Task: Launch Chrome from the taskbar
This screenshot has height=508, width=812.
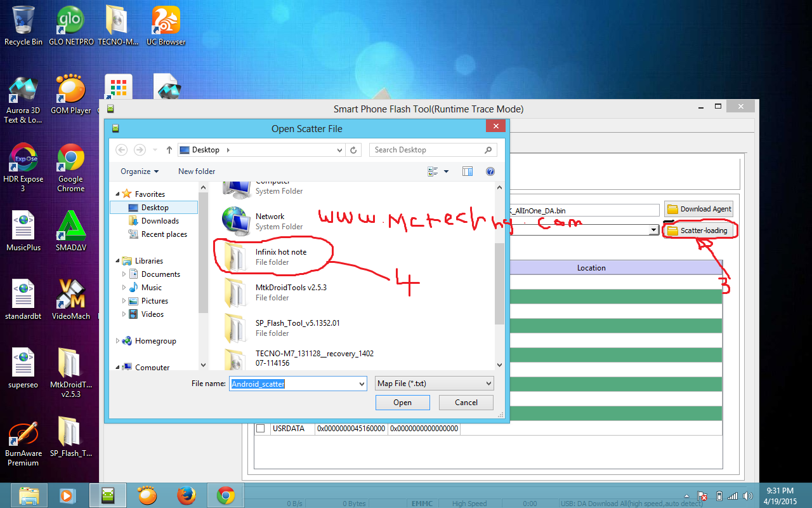Action: pyautogui.click(x=226, y=495)
